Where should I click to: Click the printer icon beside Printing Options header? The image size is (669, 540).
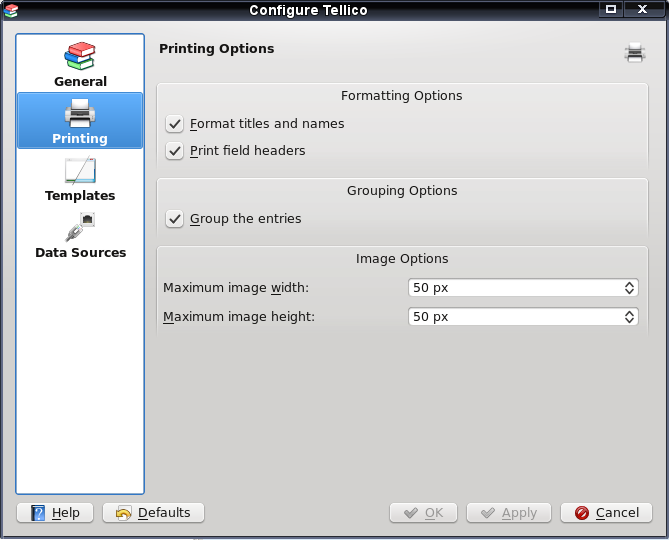pos(634,52)
